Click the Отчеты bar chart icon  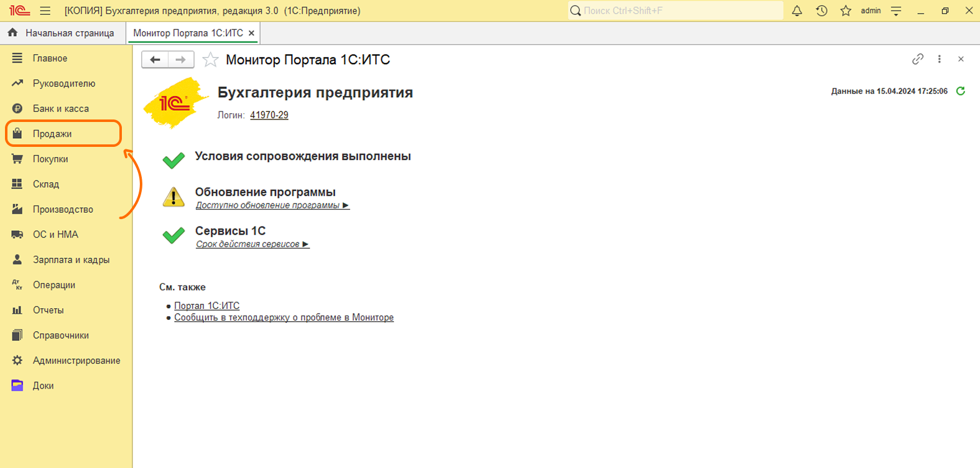(17, 310)
